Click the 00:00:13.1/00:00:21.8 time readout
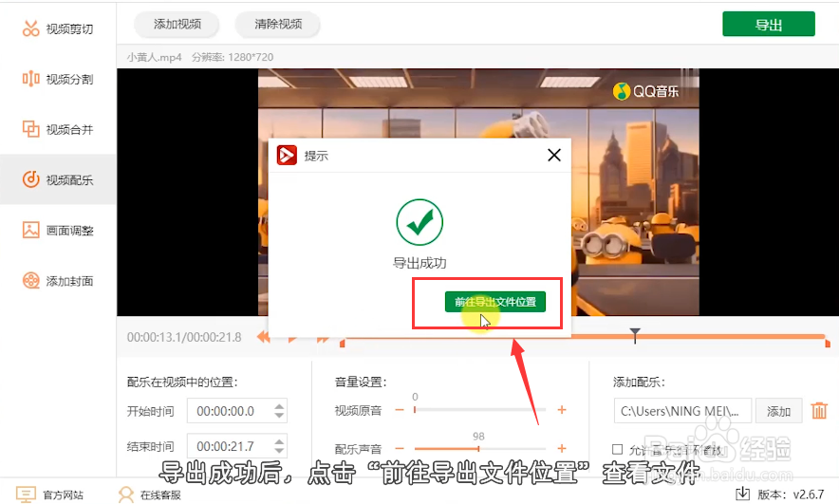The height and width of the screenshot is (504, 839). tap(184, 337)
